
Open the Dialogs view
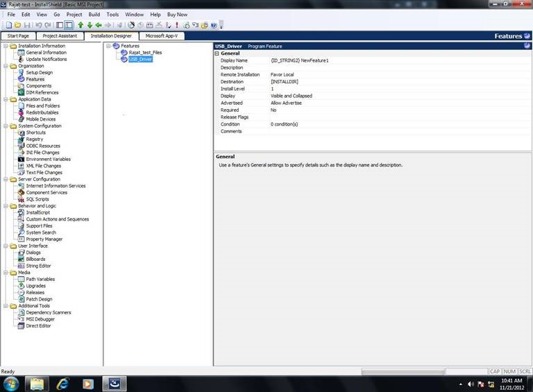coord(33,253)
